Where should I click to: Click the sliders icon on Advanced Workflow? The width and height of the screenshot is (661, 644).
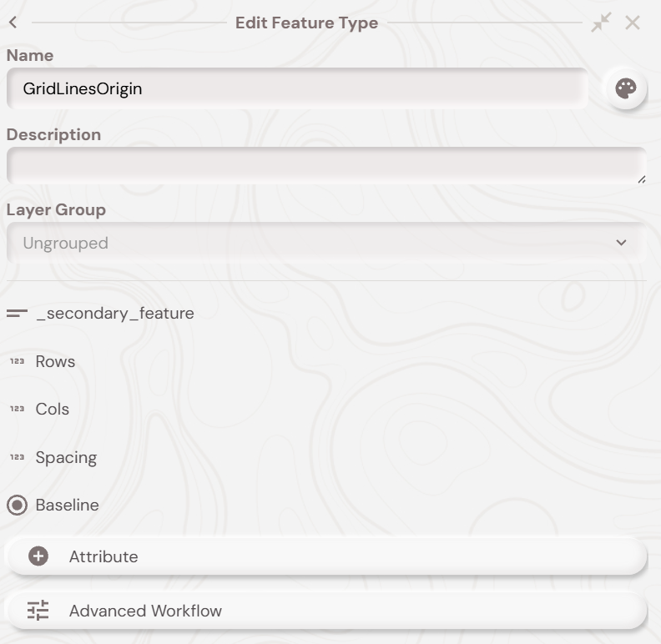coord(38,611)
